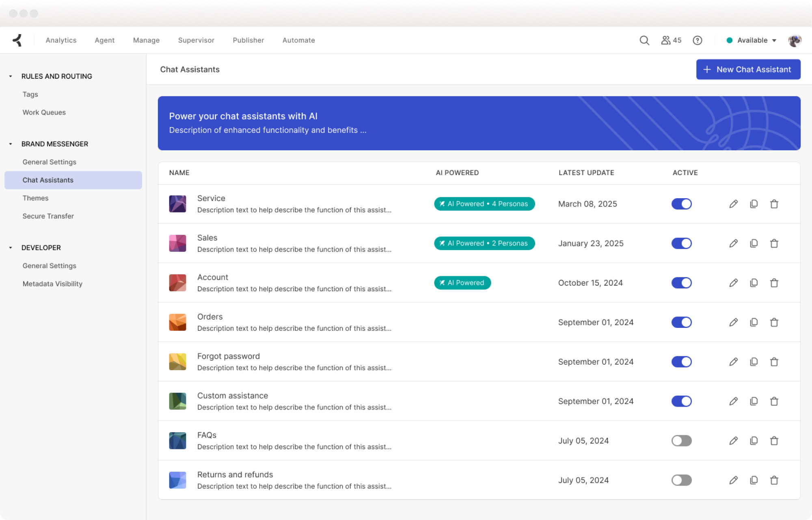812x520 pixels.
Task: Duplicate the Service assistant
Action: click(754, 204)
